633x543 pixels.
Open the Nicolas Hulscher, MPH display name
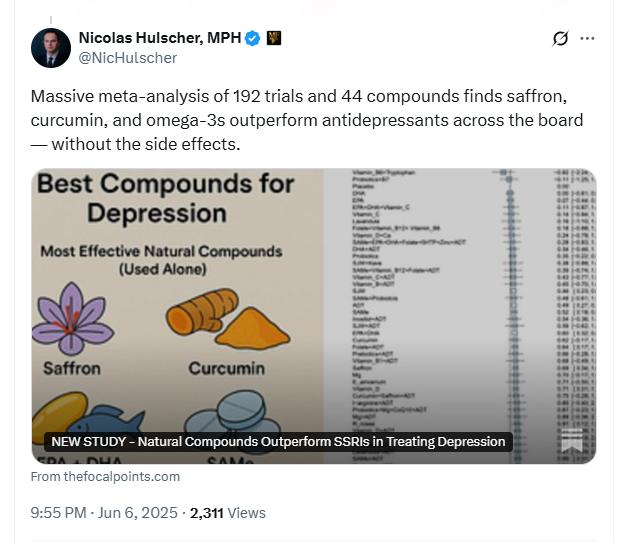[x=160, y=38]
